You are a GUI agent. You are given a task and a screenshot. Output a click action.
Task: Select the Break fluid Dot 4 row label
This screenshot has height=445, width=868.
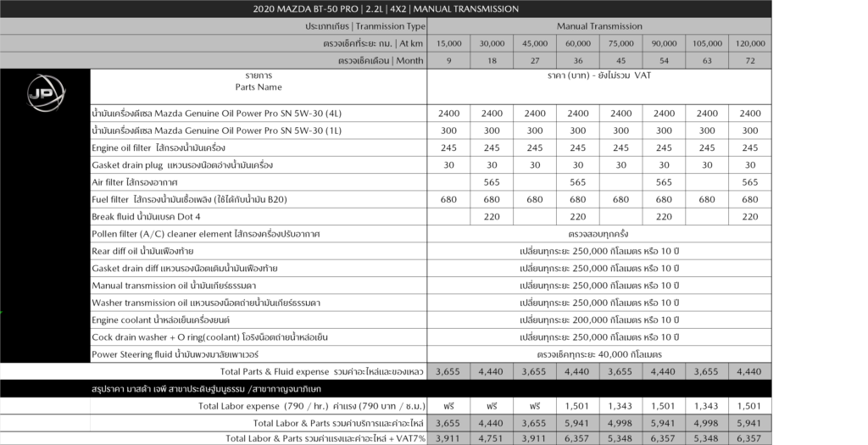click(146, 216)
